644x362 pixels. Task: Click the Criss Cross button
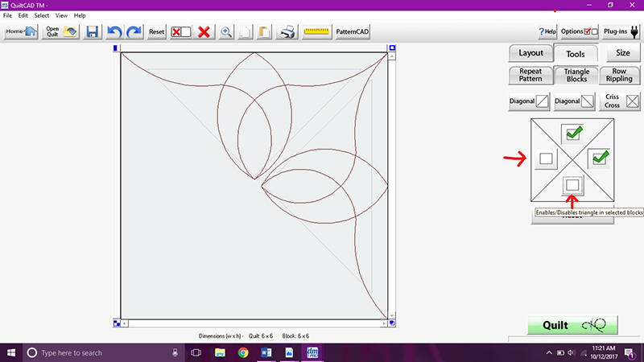(x=622, y=101)
